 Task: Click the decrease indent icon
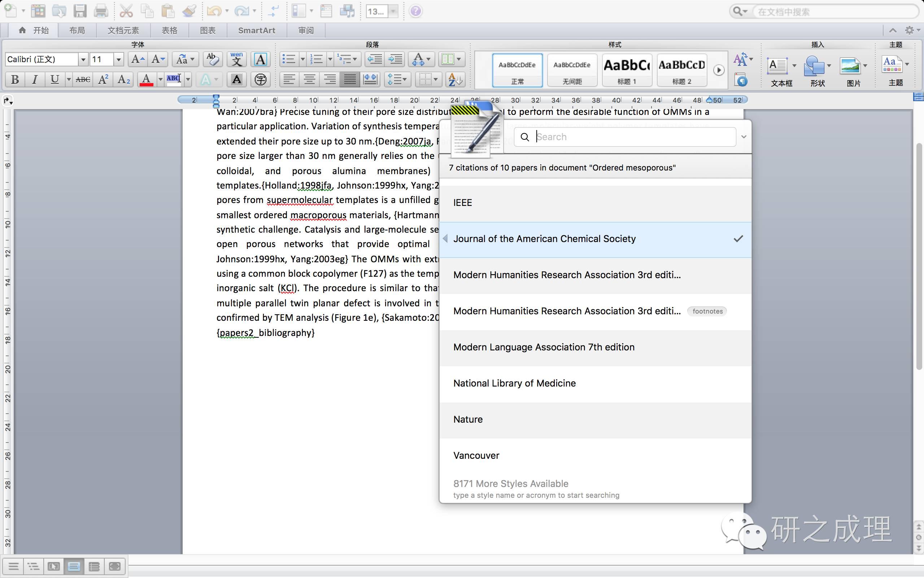pyautogui.click(x=375, y=59)
